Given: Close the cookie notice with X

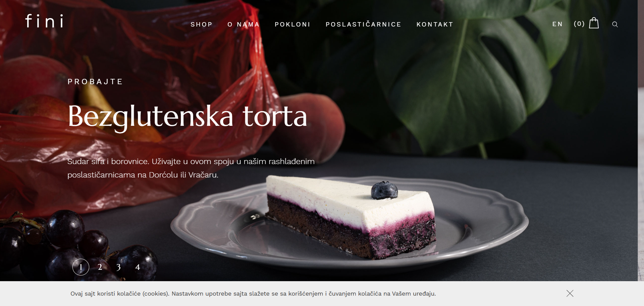Looking at the screenshot, I should click(x=570, y=293).
